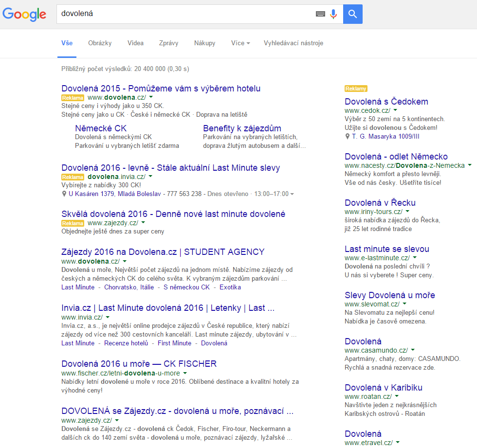Click map pin icon next to U Kasáren address
This screenshot has width=477, height=448.
click(64, 194)
